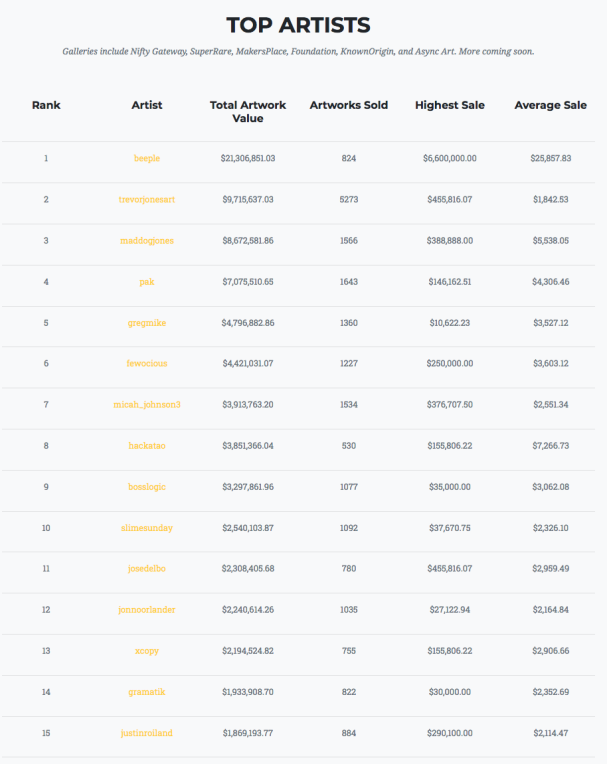Select the $2,194,524.82 total value cell
Viewport: 607px width, 764px height.
tap(248, 650)
